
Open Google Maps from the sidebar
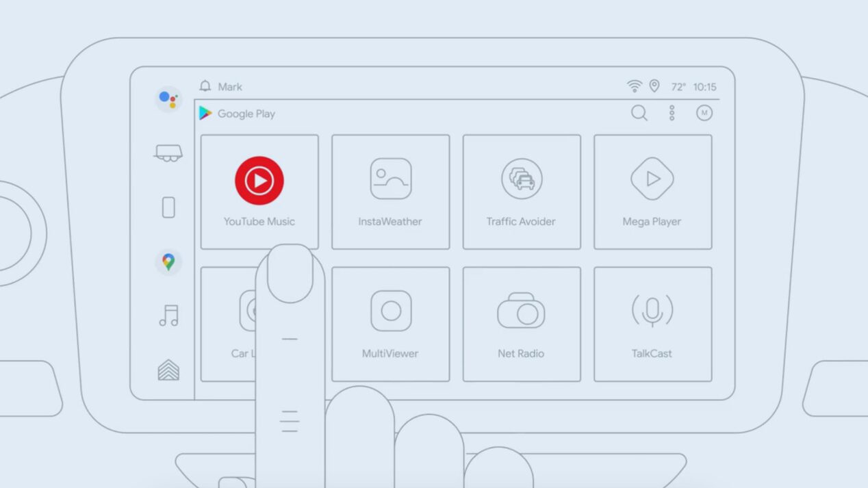[168, 261]
